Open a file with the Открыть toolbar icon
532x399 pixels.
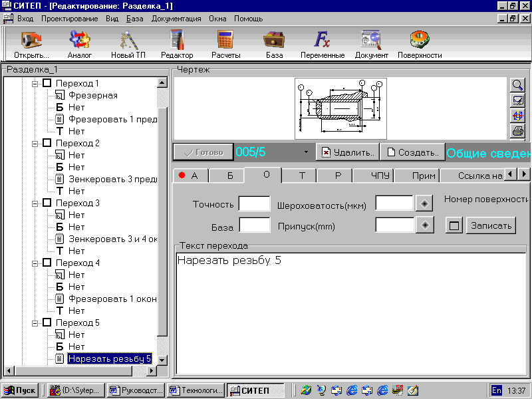[x=31, y=44]
